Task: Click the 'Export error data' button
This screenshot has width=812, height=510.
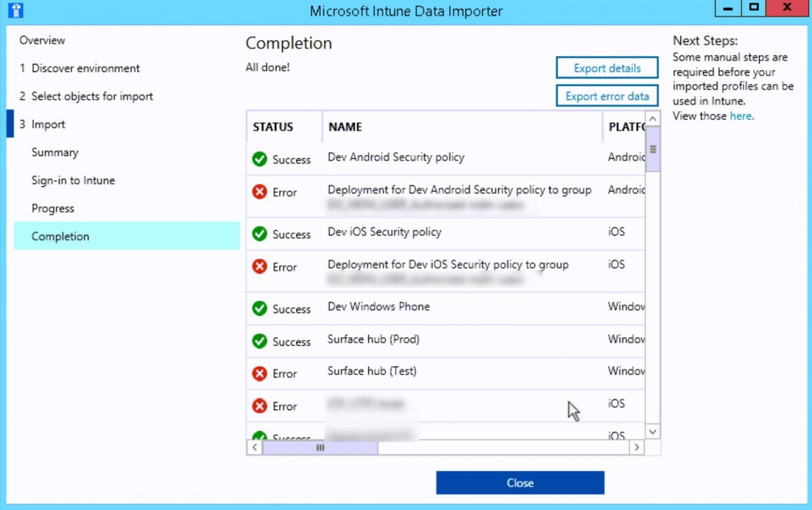Action: point(607,96)
